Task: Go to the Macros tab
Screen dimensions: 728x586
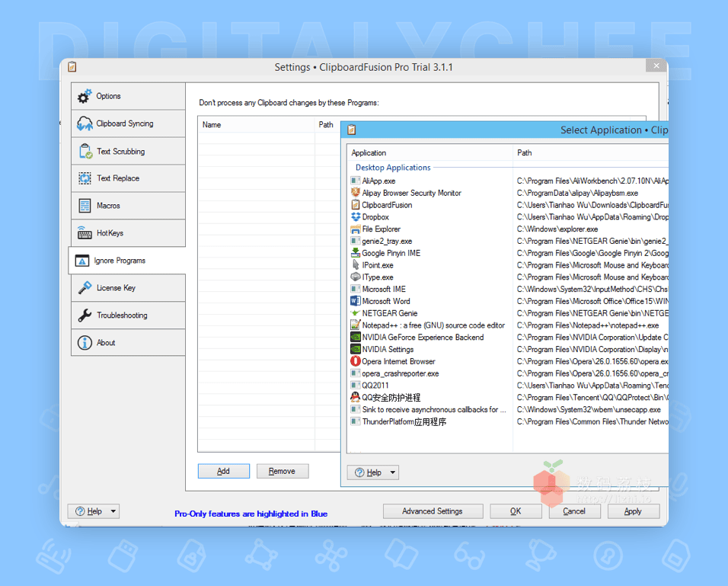Action: (x=128, y=206)
